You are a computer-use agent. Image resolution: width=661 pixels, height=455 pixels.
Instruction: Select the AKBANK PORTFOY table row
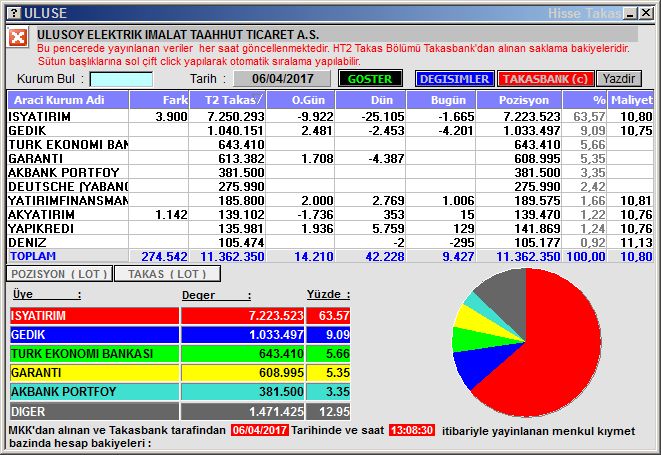click(x=330, y=172)
